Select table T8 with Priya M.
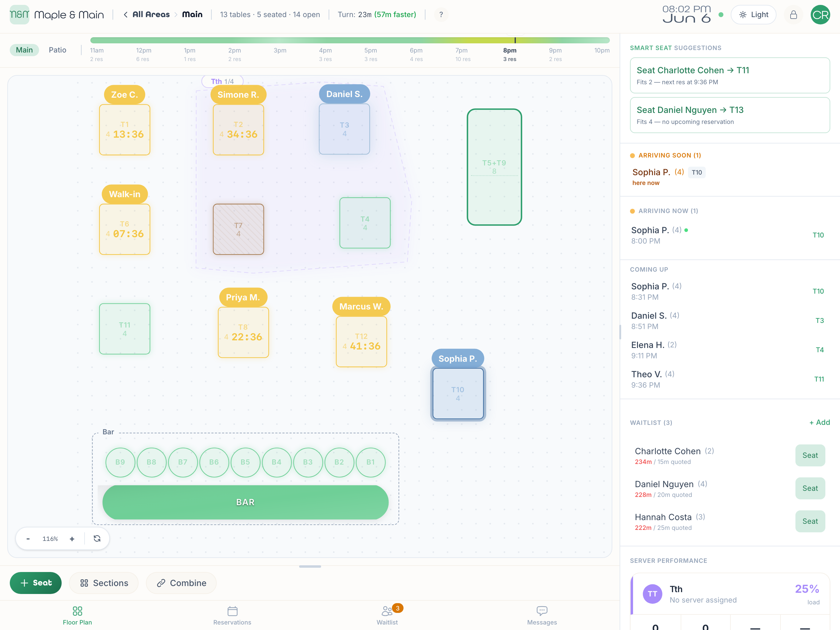The height and width of the screenshot is (630, 840). (x=243, y=332)
